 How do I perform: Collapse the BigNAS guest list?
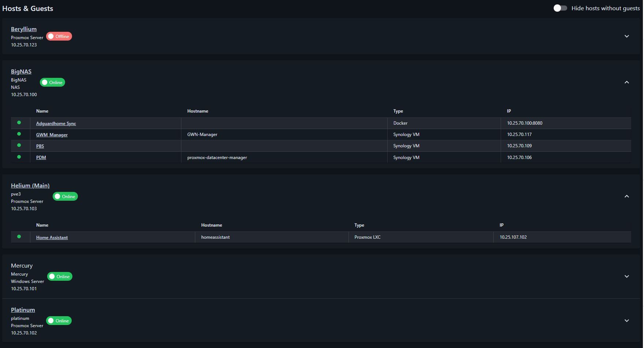point(626,82)
